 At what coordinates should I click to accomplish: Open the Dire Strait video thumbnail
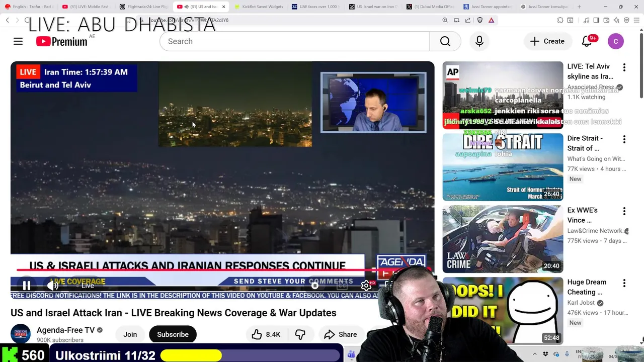(x=503, y=167)
